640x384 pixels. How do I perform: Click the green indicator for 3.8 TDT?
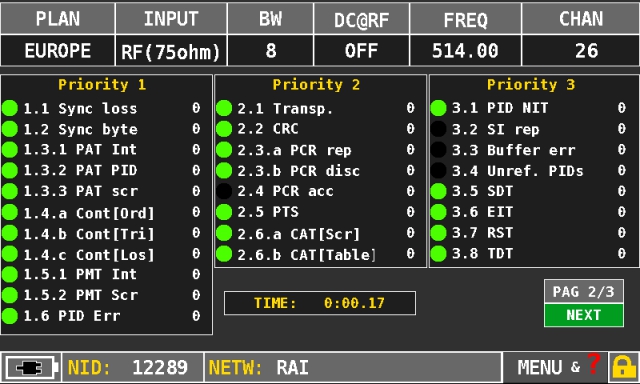click(439, 254)
